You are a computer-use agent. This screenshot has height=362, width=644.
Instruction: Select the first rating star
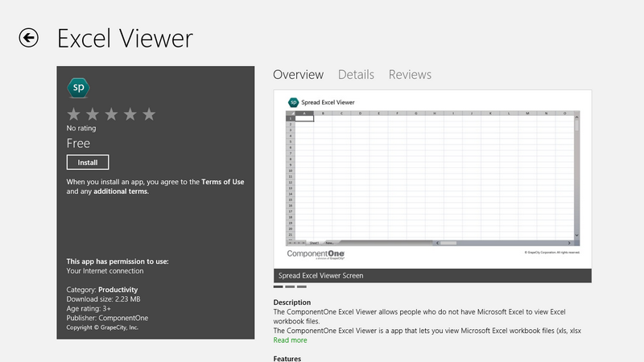(74, 114)
